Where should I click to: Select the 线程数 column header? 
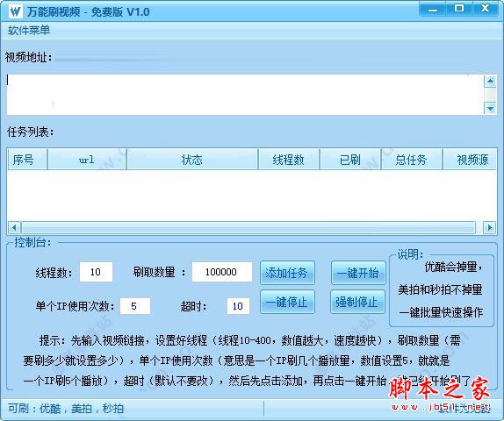(289, 160)
